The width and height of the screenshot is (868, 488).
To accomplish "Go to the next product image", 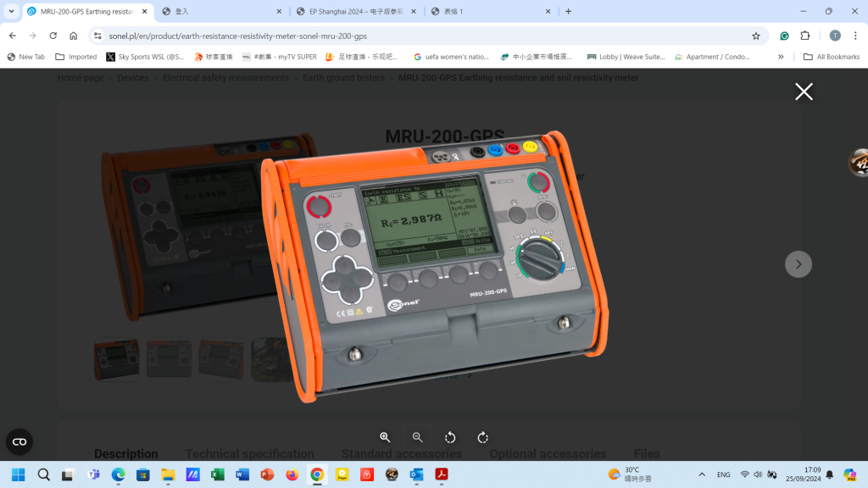I will pyautogui.click(x=798, y=264).
